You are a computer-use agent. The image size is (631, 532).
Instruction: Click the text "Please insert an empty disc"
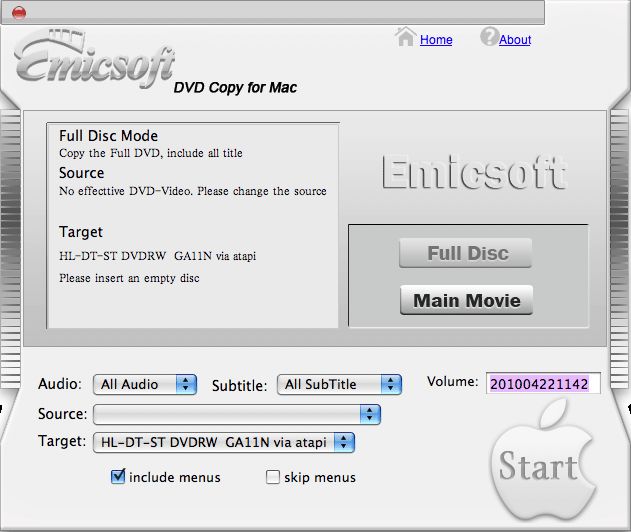tap(129, 278)
